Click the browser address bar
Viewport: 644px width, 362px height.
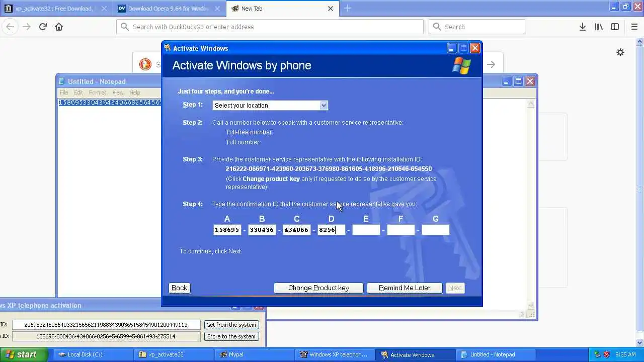(x=270, y=27)
